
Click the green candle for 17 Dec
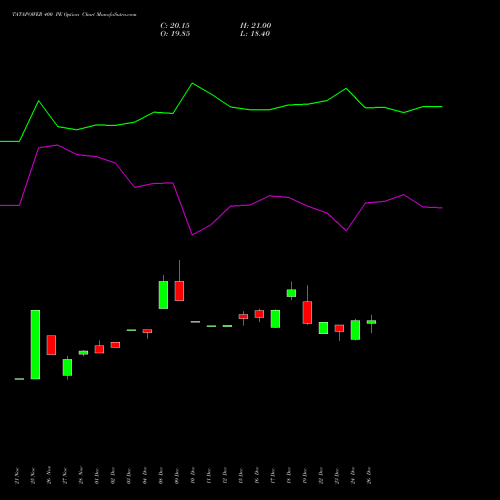tap(275, 319)
